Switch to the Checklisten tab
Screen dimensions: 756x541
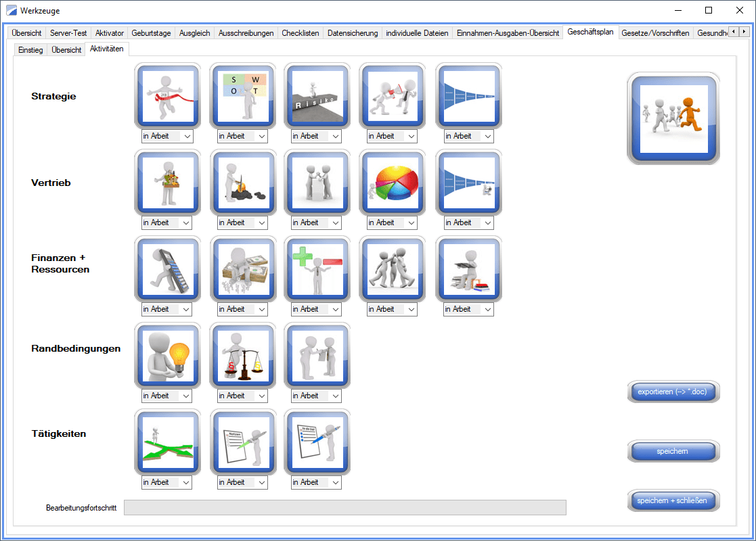point(300,33)
